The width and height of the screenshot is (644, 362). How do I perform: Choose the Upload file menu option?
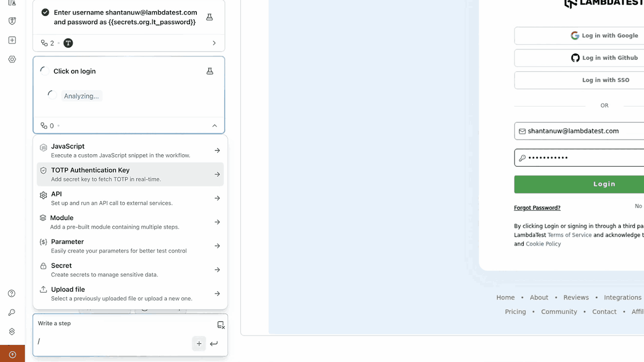130,294
